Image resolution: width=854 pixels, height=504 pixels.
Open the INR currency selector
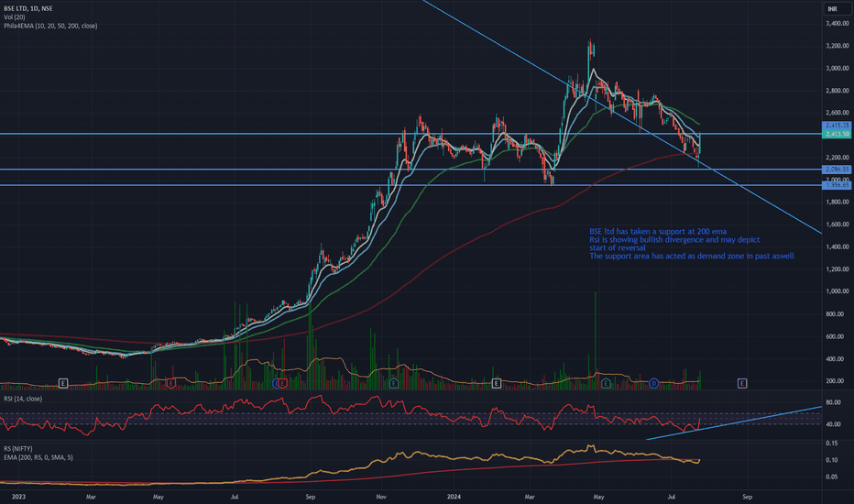click(x=836, y=9)
